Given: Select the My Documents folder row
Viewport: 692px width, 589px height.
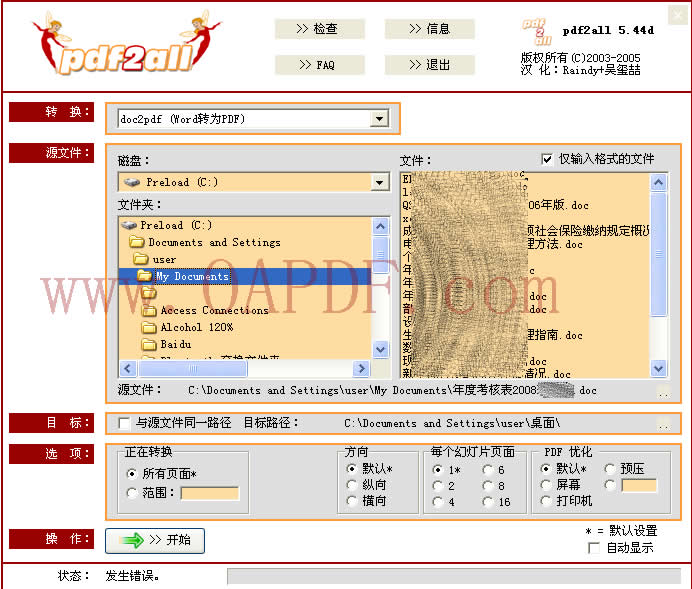Looking at the screenshot, I should [x=245, y=276].
